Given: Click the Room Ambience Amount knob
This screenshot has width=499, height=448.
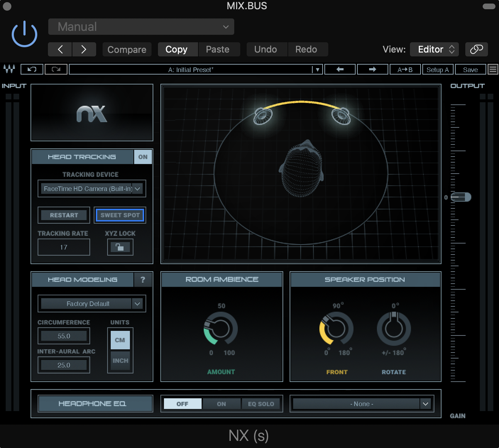Looking at the screenshot, I should click(221, 329).
